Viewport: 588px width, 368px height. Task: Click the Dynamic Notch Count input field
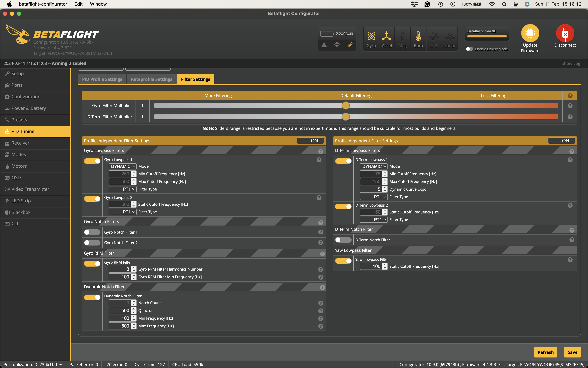(x=120, y=303)
